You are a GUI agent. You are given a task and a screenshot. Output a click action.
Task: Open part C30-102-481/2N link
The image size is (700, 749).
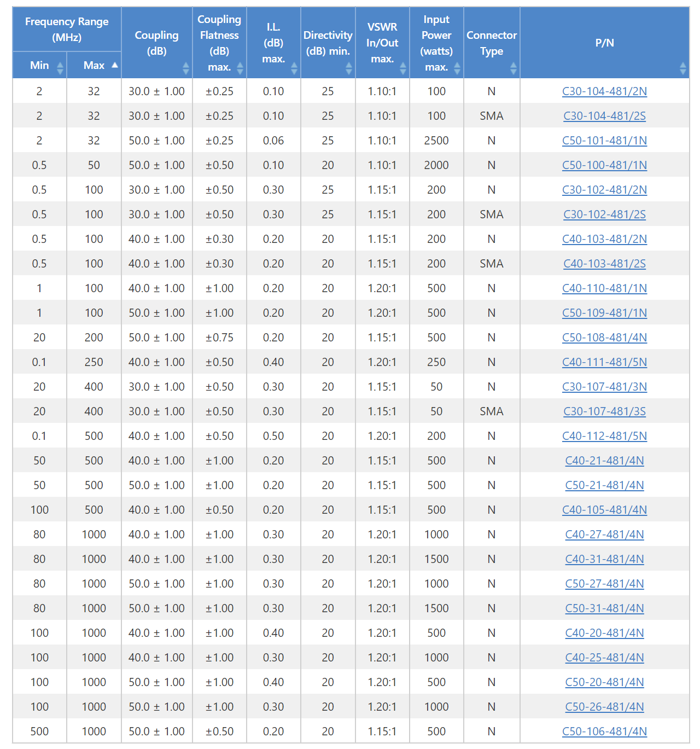point(604,190)
